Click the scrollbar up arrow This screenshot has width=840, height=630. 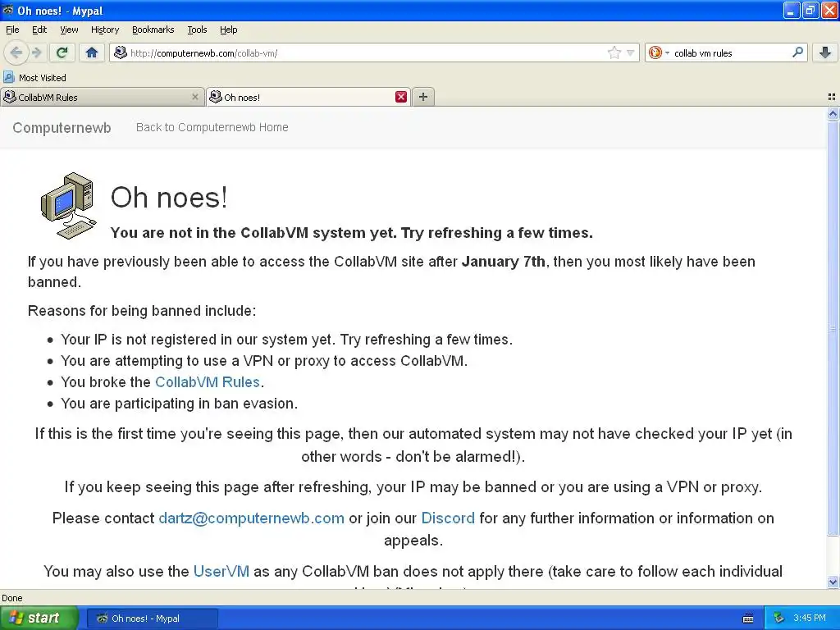click(x=833, y=113)
